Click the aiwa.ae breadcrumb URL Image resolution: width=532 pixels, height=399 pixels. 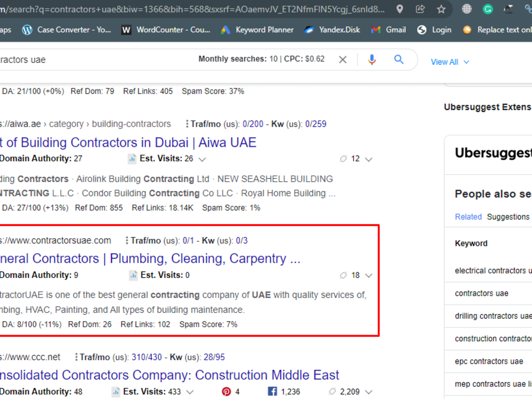(85, 124)
